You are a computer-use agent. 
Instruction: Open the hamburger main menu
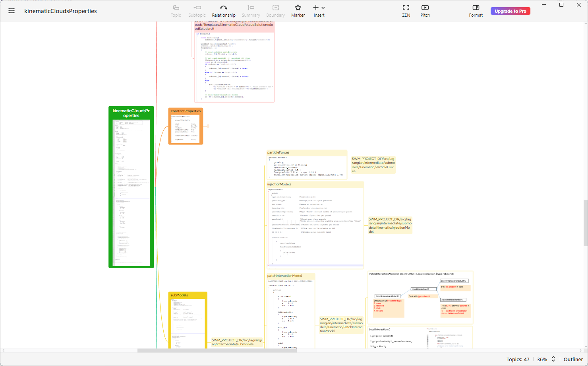pyautogui.click(x=12, y=11)
